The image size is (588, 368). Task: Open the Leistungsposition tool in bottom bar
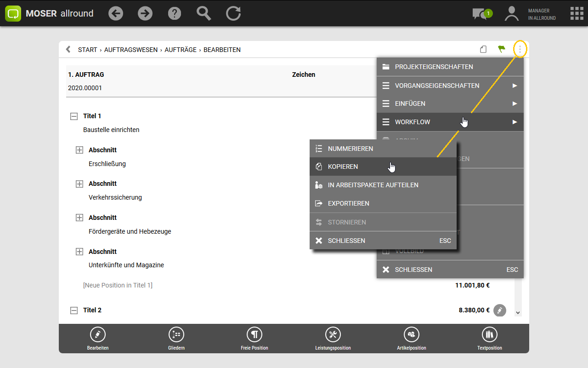tap(333, 339)
